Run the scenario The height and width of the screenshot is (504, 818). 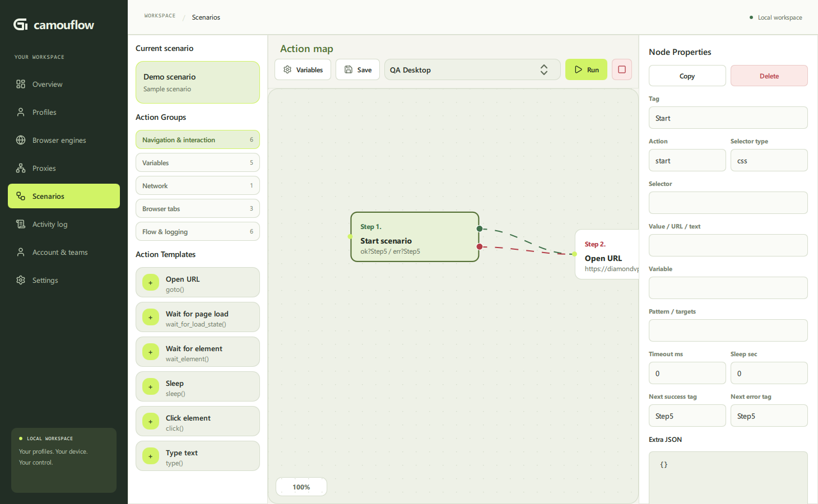[x=586, y=69]
